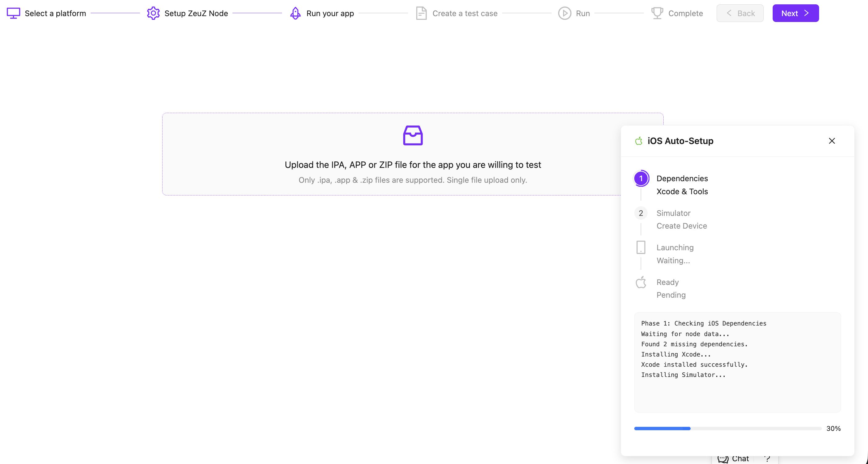
Task: Select the Run your app step label
Action: (330, 13)
